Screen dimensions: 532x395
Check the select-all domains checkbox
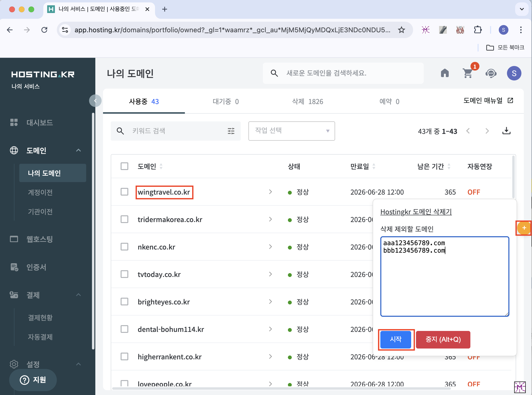124,166
